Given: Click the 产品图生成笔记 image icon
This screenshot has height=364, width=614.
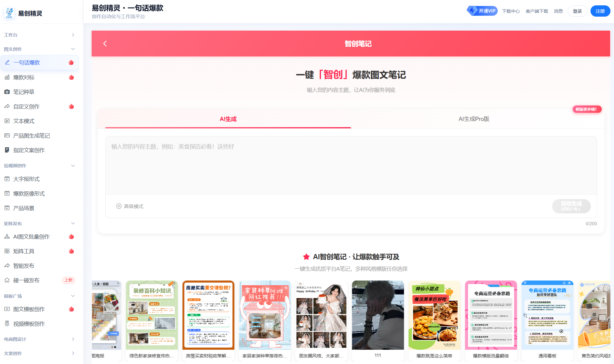Looking at the screenshot, I should point(7,135).
